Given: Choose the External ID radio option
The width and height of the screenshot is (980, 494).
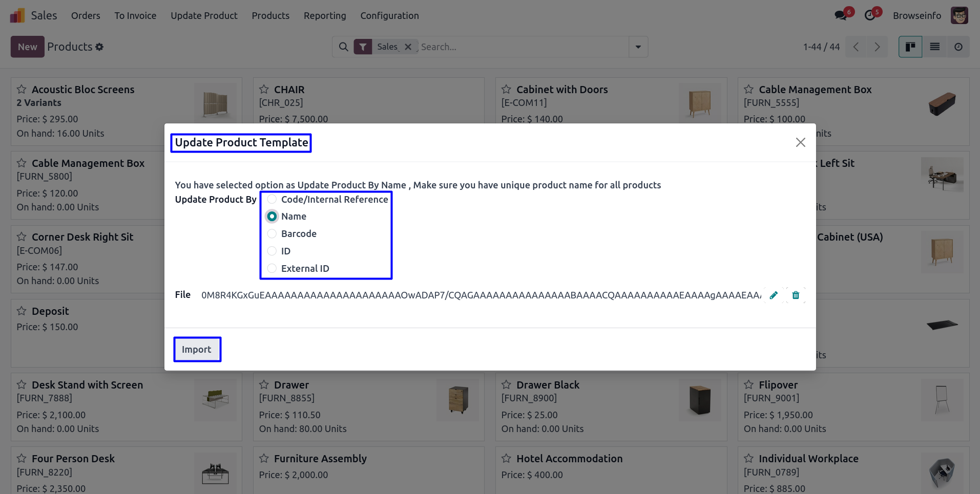Looking at the screenshot, I should pos(272,268).
